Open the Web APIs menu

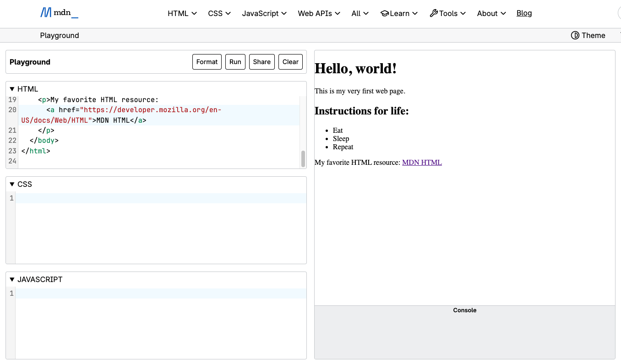click(x=319, y=13)
